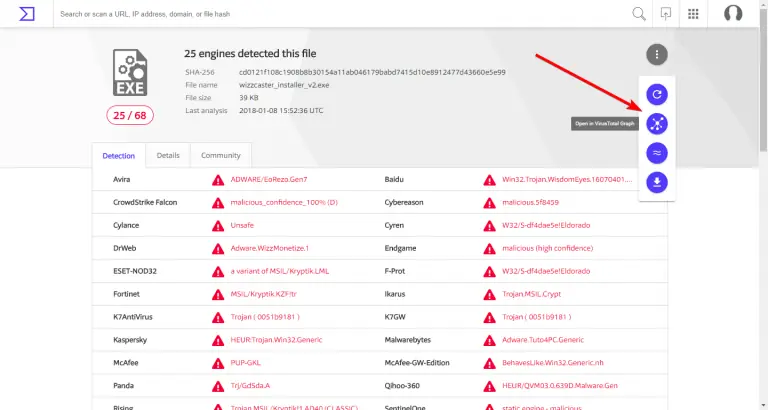Image resolution: width=768 pixels, height=410 pixels.
Task: Click warning icon beside HEUR:Trojan.Win32.Generic
Action: (218, 340)
